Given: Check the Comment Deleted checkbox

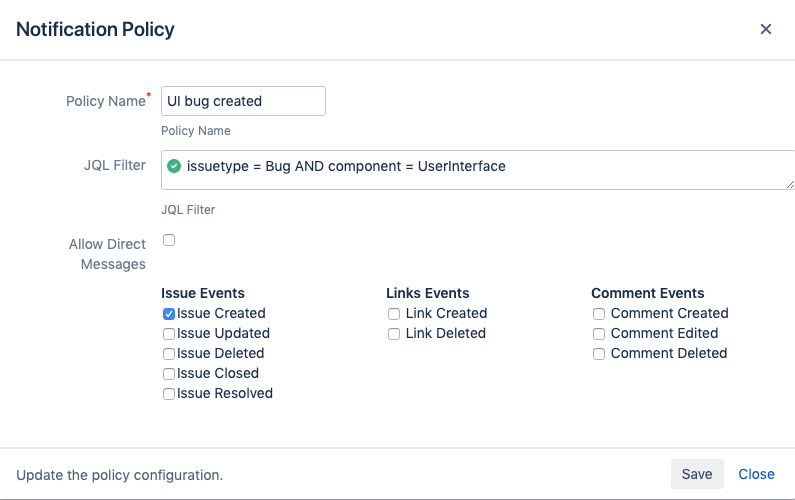Looking at the screenshot, I should 599,353.
